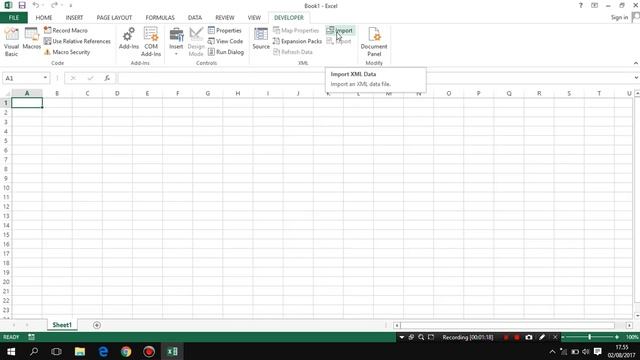The height and width of the screenshot is (360, 640).
Task: Redo the last action
Action: coord(54,5)
